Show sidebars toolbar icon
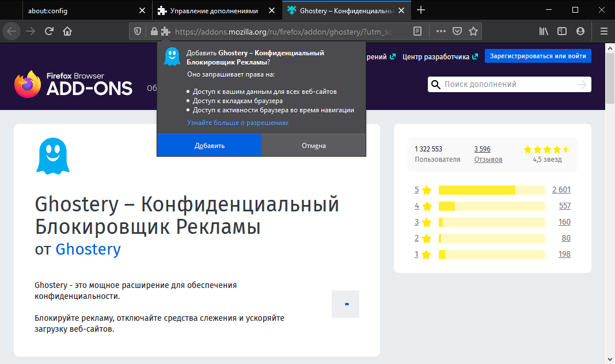Screen dimensions: 615x364 point(562,31)
